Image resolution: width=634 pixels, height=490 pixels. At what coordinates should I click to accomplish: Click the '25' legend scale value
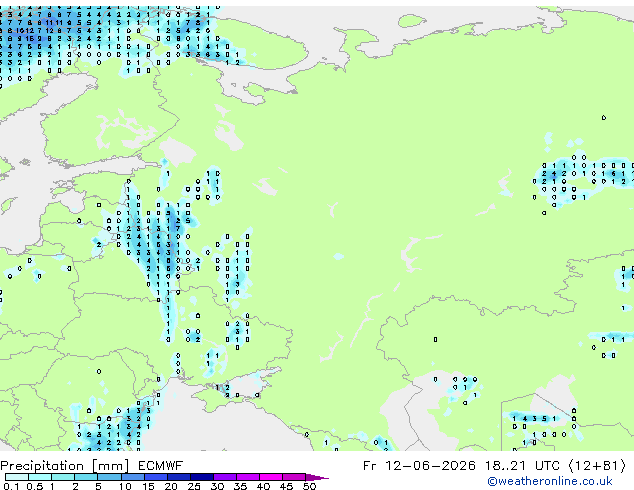point(194,486)
